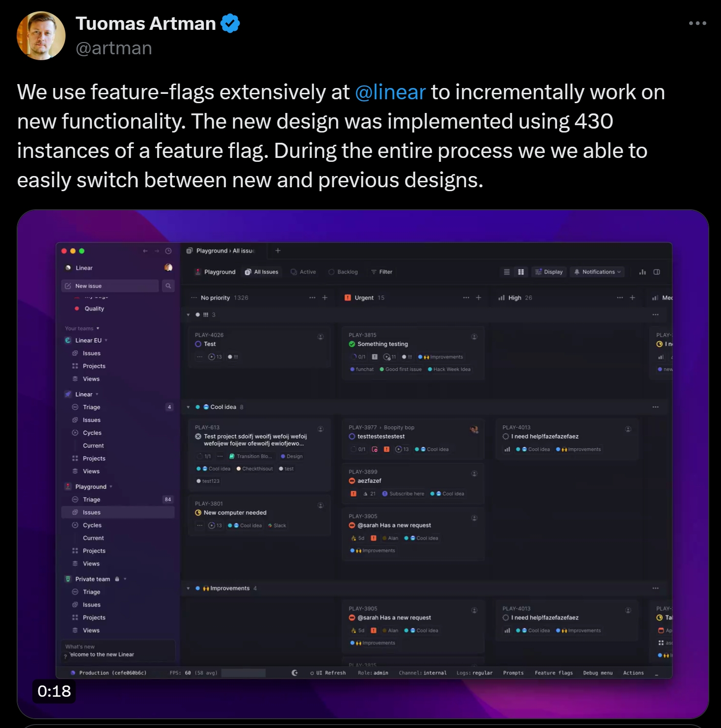The height and width of the screenshot is (728, 721).
Task: Toggle status of New computer needed
Action: click(198, 513)
